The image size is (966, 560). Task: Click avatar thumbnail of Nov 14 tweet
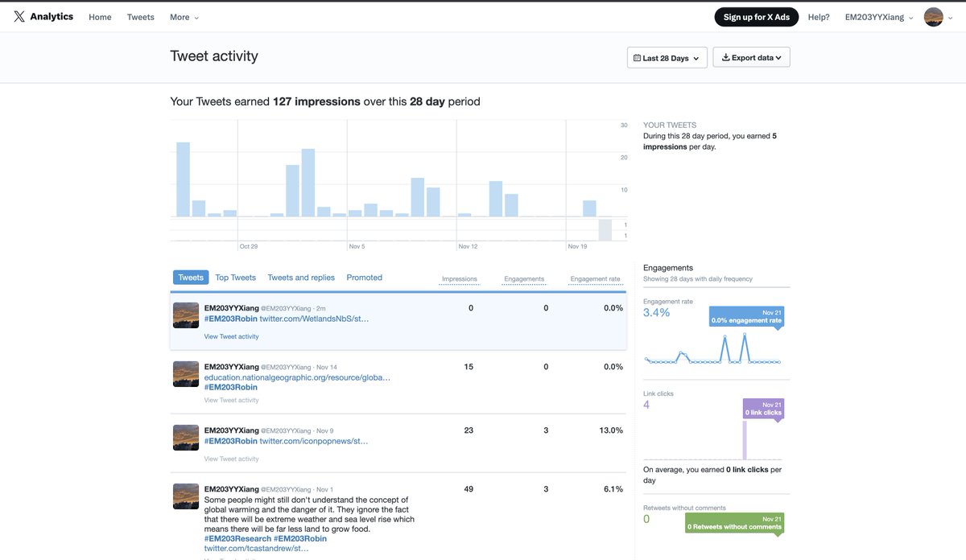186,374
